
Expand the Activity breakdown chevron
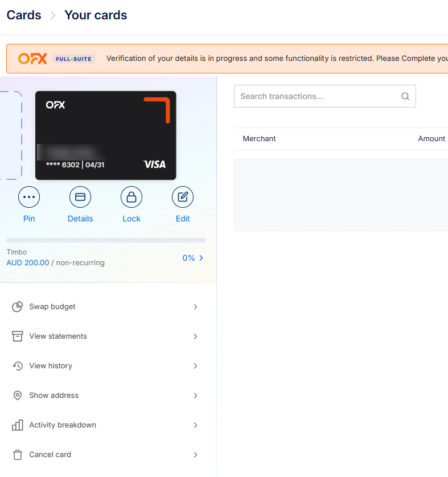pos(196,425)
